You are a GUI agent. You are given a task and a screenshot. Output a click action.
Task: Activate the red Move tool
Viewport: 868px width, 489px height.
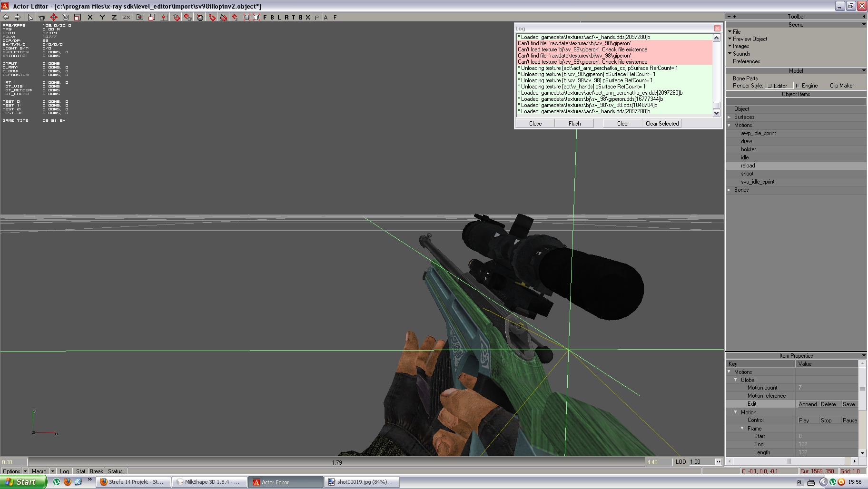tap(54, 17)
